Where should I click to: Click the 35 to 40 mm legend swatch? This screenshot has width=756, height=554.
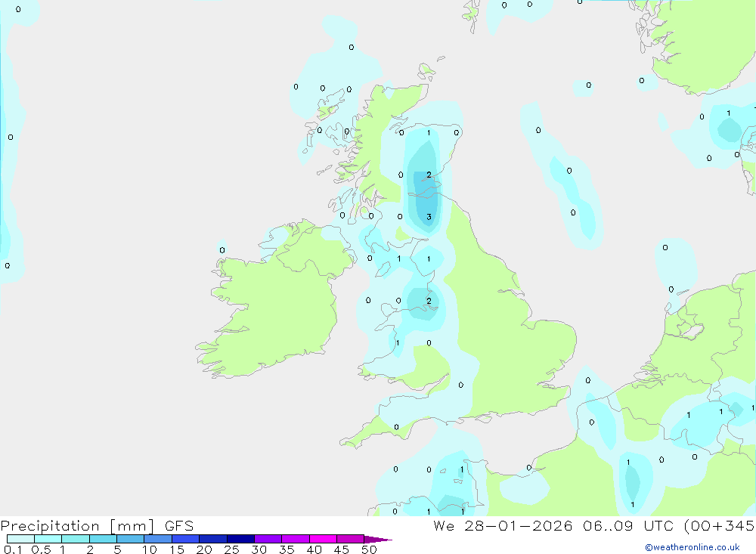pyautogui.click(x=296, y=539)
